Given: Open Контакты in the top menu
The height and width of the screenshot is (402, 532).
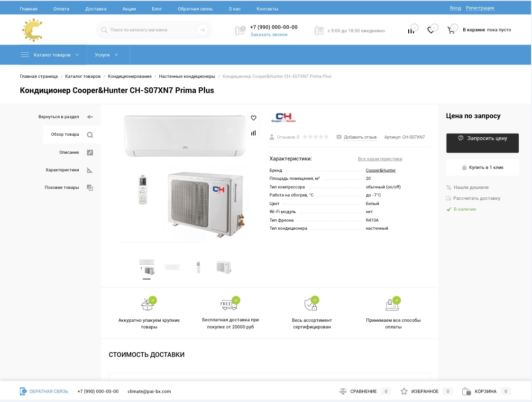Looking at the screenshot, I should [267, 9].
